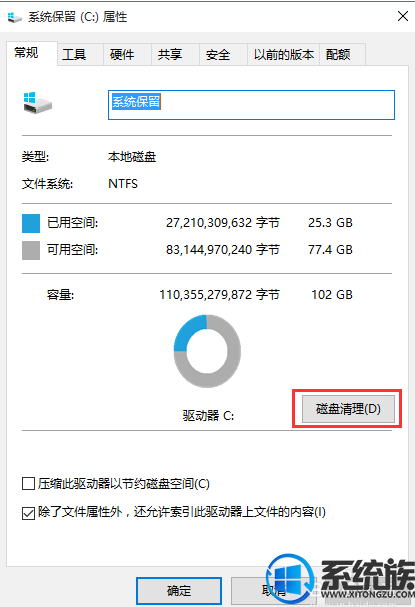This screenshot has height=607, width=415.
Task: Close the properties dialog window
Action: [x=403, y=16]
